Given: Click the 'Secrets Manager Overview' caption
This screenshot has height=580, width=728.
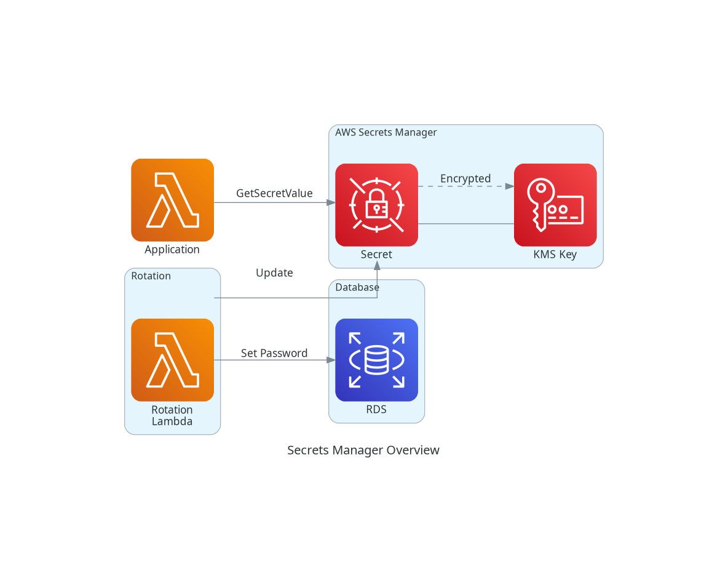Looking at the screenshot, I should click(363, 450).
